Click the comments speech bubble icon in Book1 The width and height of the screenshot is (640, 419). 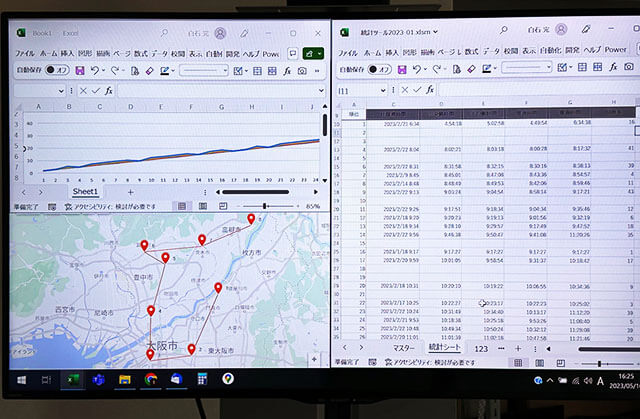[292, 52]
